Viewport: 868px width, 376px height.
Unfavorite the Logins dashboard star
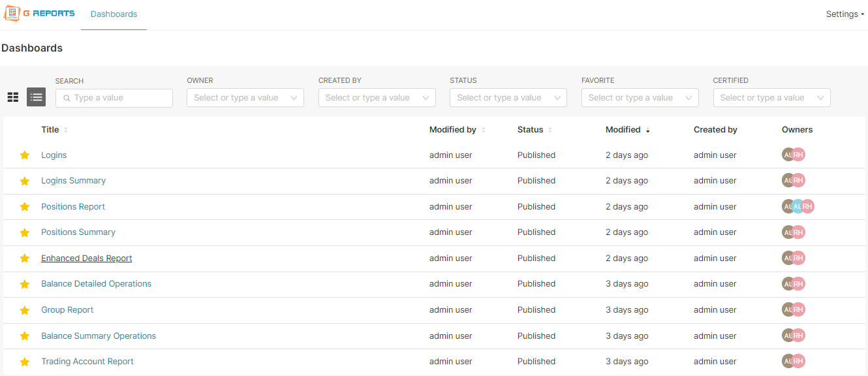(x=25, y=155)
